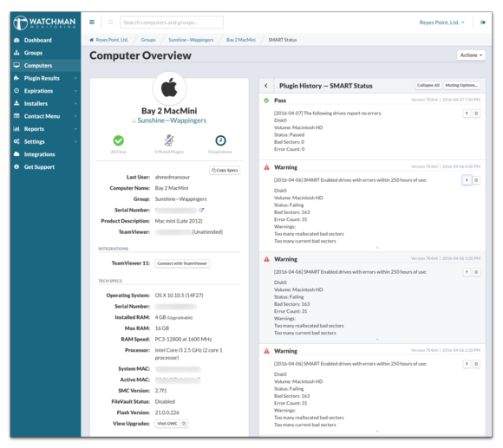Click Collapse All button
Image resolution: width=503 pixels, height=448 pixels.
(x=428, y=85)
